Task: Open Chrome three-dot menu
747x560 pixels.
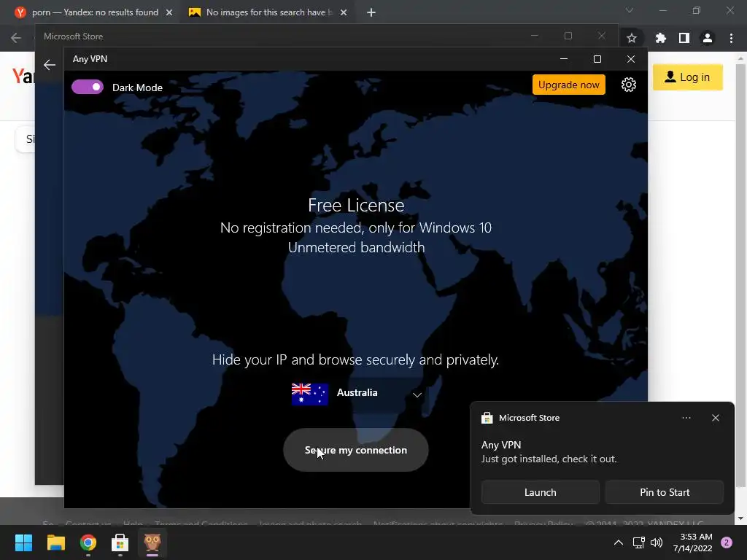Action: click(x=731, y=38)
